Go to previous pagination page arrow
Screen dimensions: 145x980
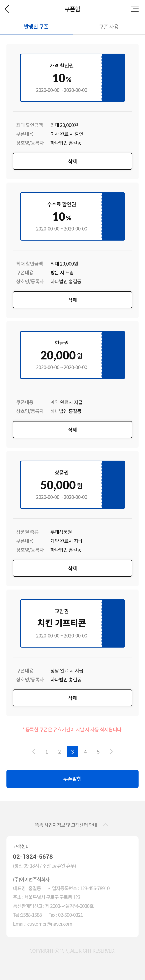(34, 751)
